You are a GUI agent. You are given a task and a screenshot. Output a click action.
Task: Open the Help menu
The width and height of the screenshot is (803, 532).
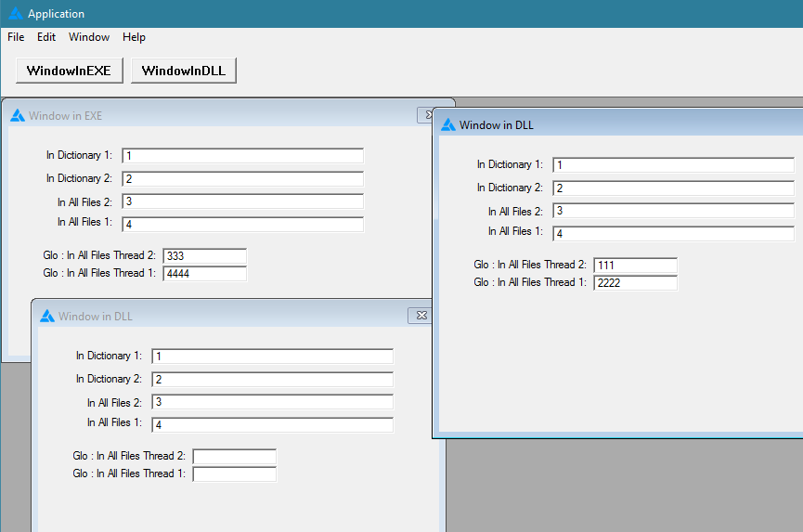134,37
